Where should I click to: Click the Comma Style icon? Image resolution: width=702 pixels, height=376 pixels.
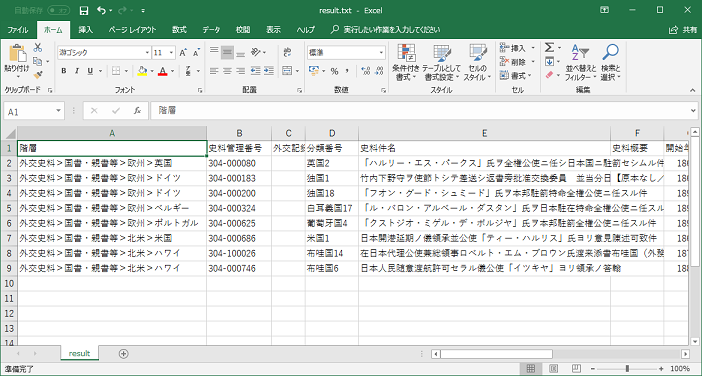click(x=347, y=71)
